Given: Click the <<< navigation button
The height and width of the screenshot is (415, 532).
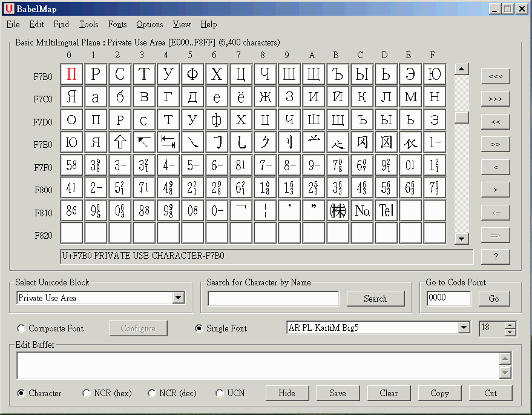Looking at the screenshot, I should coord(495,76).
